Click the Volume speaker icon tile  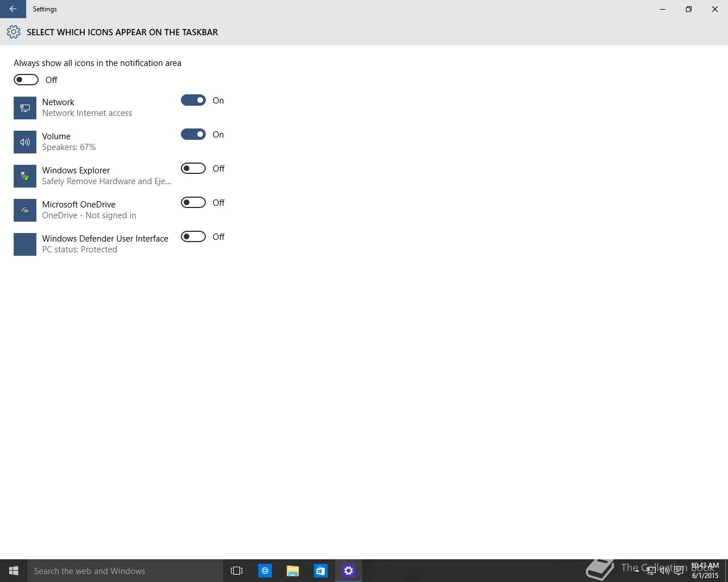pyautogui.click(x=25, y=142)
